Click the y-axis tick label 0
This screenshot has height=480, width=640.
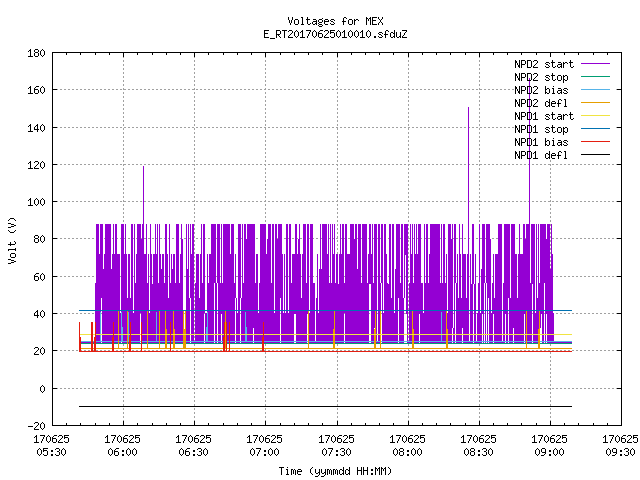click(42, 389)
